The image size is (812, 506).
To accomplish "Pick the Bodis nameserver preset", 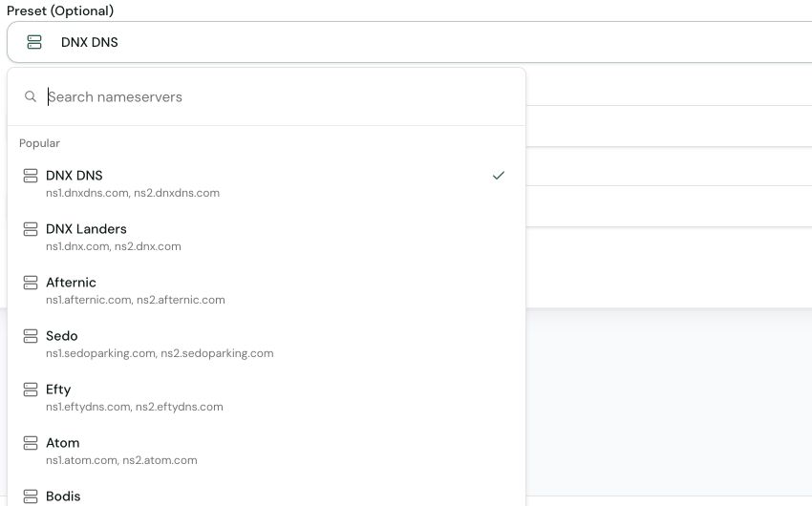I will pyautogui.click(x=267, y=494).
